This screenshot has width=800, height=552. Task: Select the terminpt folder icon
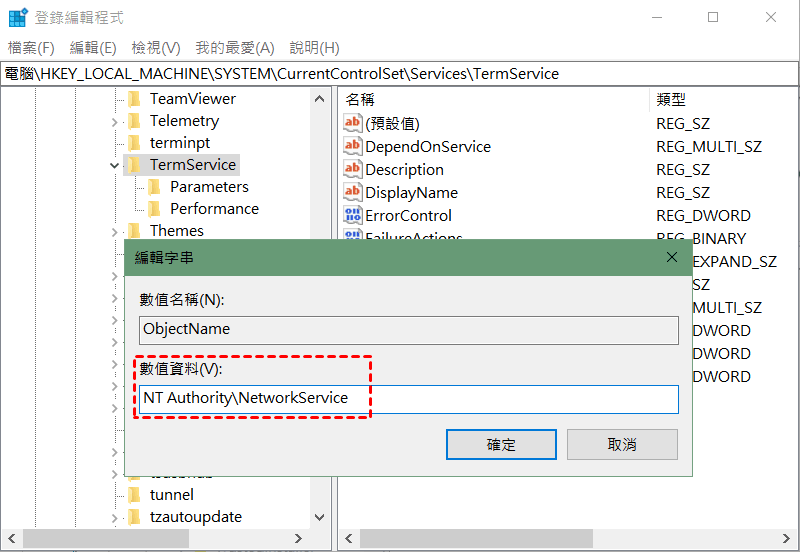[135, 143]
